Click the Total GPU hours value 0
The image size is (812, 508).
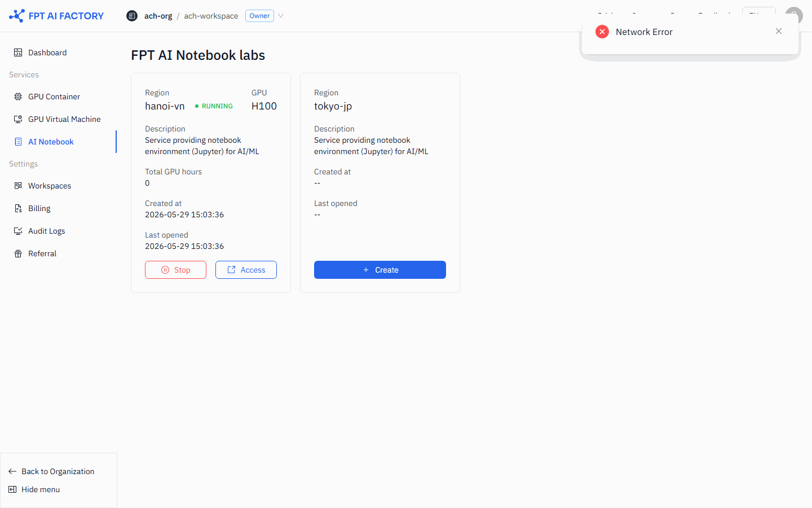[x=147, y=183]
